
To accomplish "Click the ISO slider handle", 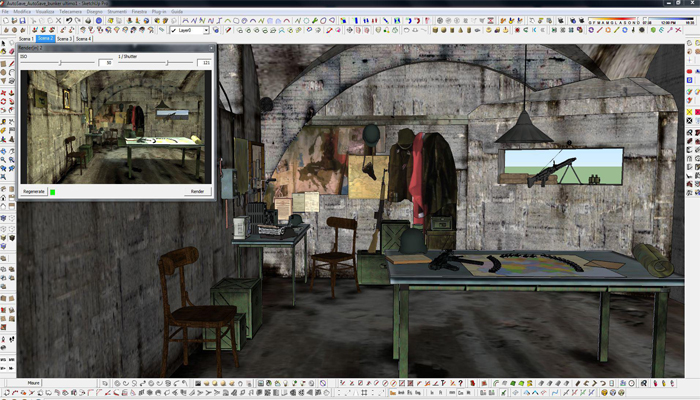I will pyautogui.click(x=59, y=62).
